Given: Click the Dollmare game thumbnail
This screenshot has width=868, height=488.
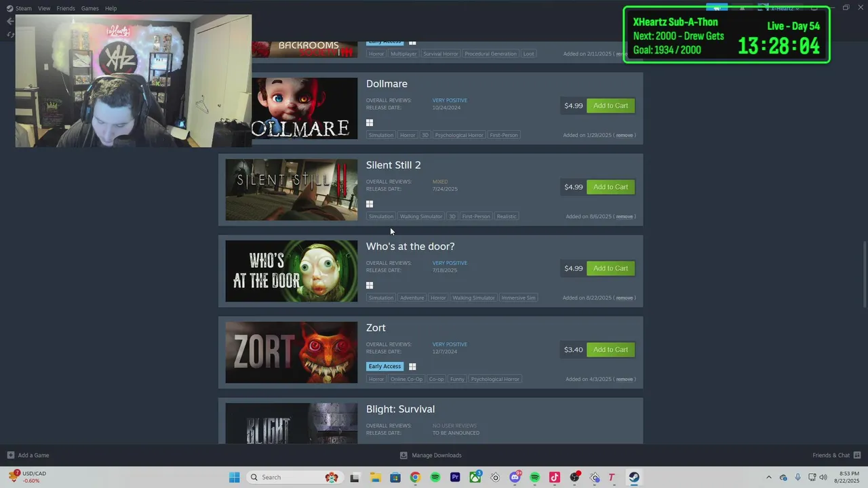Looking at the screenshot, I should pos(304,108).
